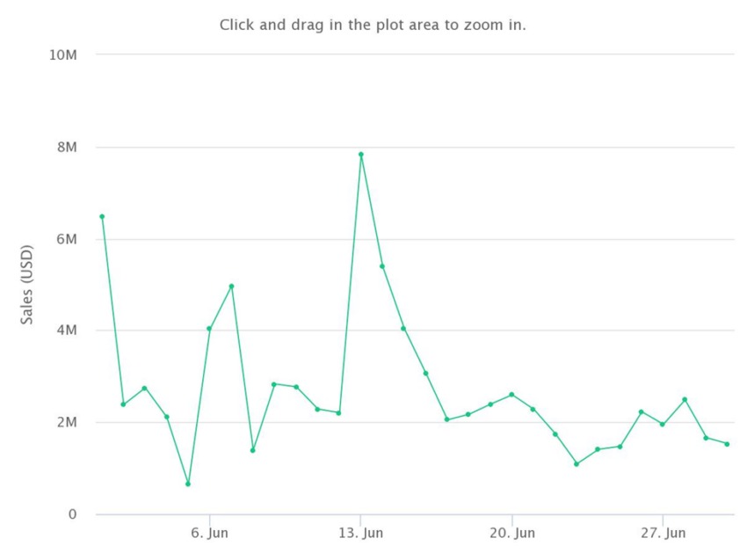Click the 4M y-axis label
The image size is (747, 560).
(67, 331)
